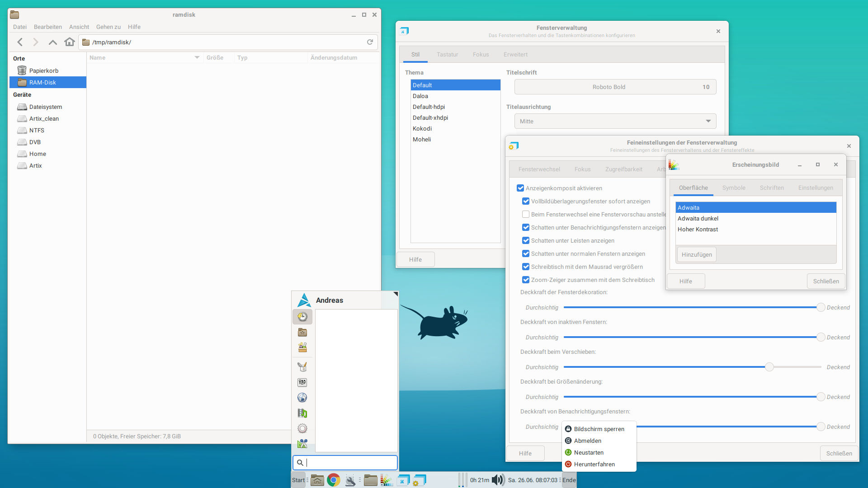868x488 pixels.
Task: Open the Internet globe category in the menu
Action: pos(302,398)
